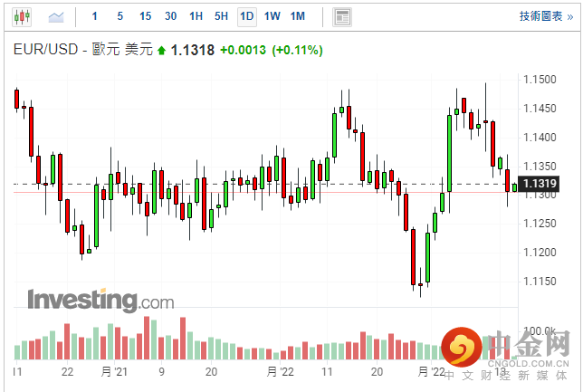Click the green up-arrow price indicator

[162, 51]
